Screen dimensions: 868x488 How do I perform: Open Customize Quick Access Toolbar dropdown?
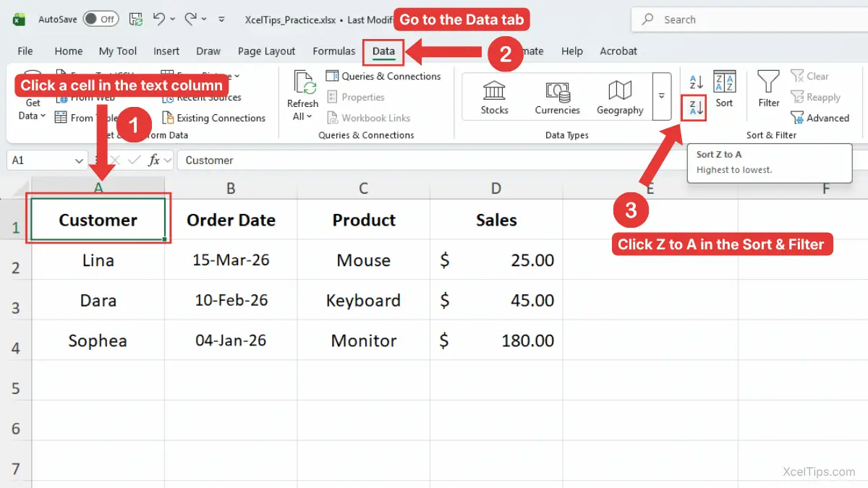click(221, 20)
